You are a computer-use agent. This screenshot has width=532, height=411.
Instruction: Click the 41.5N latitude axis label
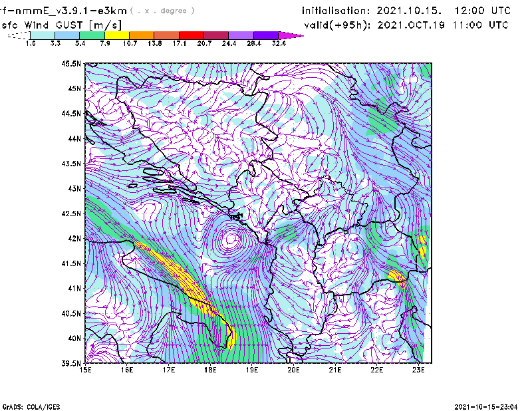tap(71, 263)
